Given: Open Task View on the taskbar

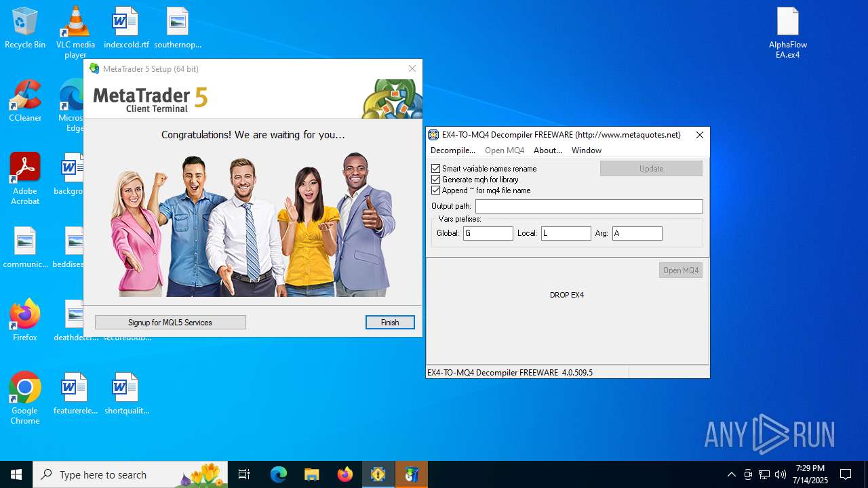Looking at the screenshot, I should (x=244, y=474).
